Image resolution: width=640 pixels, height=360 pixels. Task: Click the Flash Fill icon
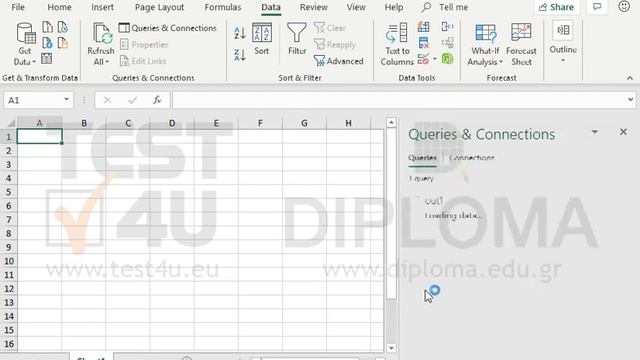tap(423, 27)
